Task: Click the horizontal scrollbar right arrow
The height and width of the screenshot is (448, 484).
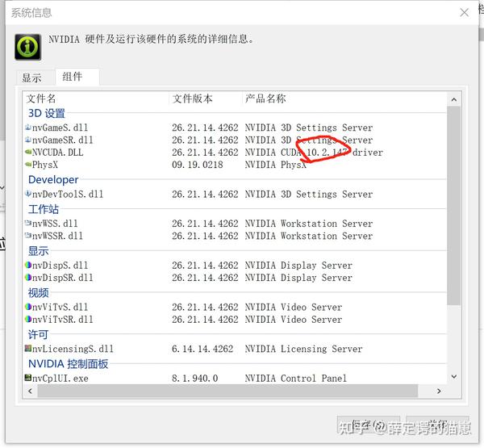Action: 439,391
